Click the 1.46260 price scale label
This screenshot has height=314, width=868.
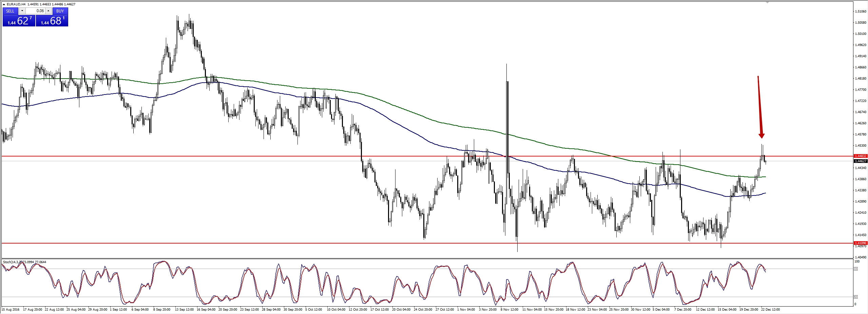point(861,123)
